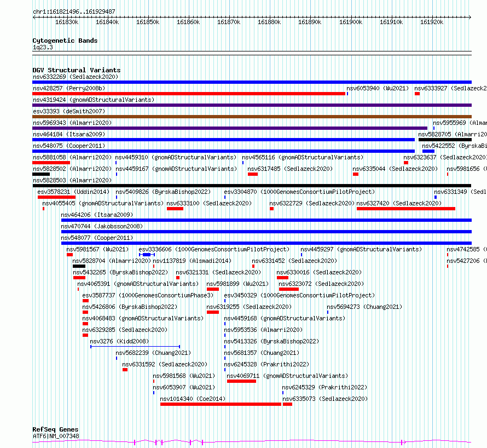The height and width of the screenshot is (448, 487).
Task: Select nsv5953536 (Almarri2020) label
Action: tap(263, 330)
